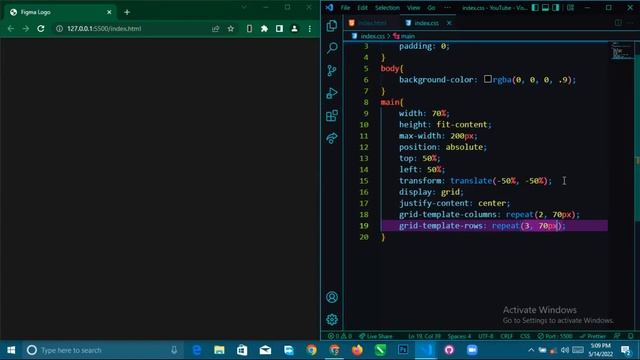The width and height of the screenshot is (640, 360).
Task: Click the index.css breadcrumb
Action: point(373,36)
